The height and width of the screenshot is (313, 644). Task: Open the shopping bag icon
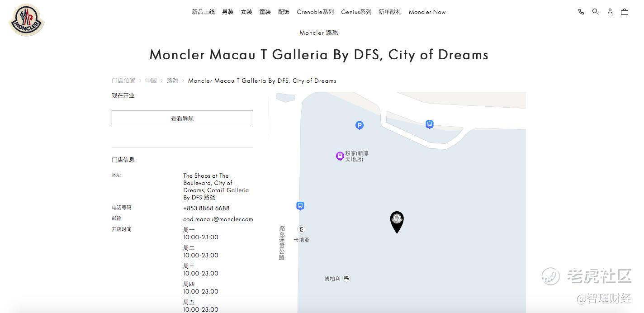click(625, 12)
